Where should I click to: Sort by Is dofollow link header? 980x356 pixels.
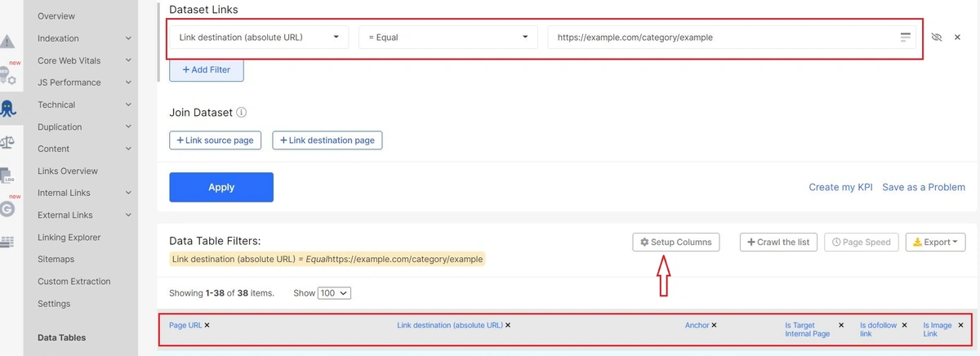[x=878, y=329]
